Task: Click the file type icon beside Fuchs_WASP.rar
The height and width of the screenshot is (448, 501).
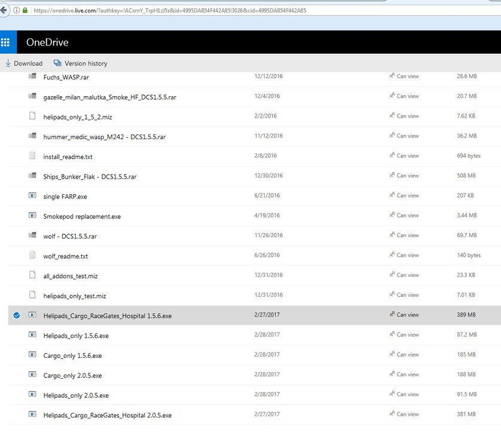Action: (32, 76)
